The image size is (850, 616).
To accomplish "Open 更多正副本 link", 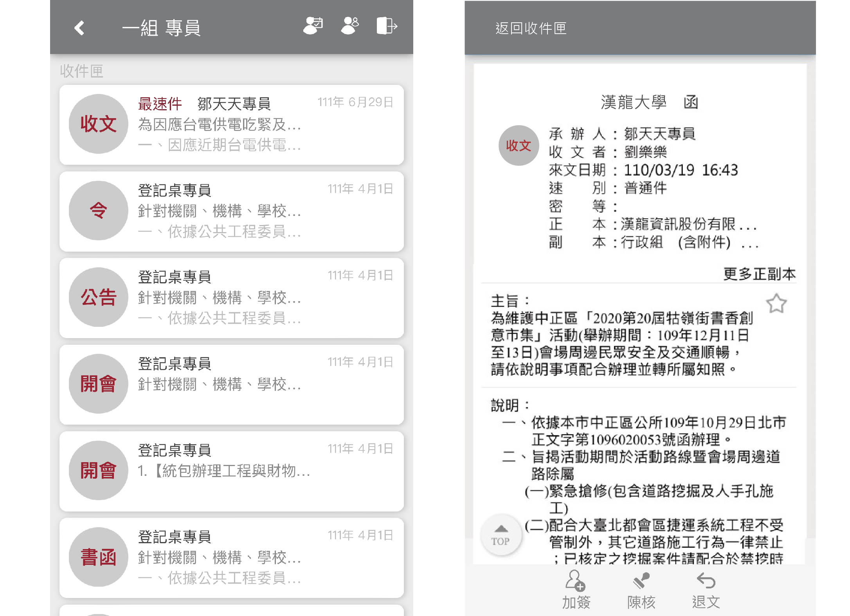I will tap(760, 274).
